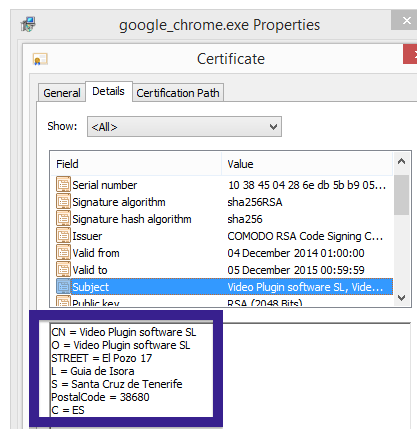Select the Issuer COMODO RSA value row
Screen dimensions: 417x429
point(222,236)
